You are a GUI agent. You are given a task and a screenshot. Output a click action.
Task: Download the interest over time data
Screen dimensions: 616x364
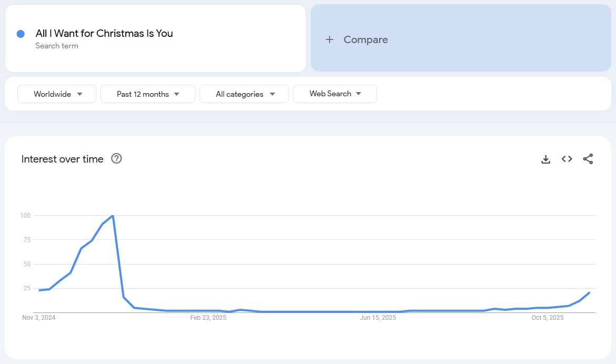545,159
